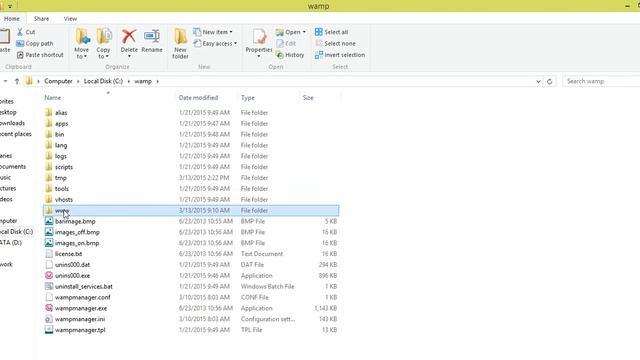Screen dimensions: 640x360
Task: Click the Edit ribbon button
Action: 286,43
